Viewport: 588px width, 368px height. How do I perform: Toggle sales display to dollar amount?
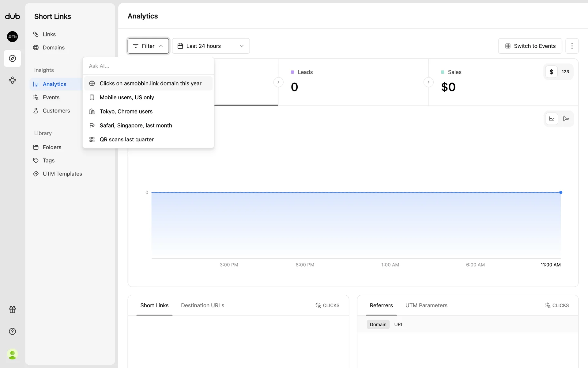551,72
